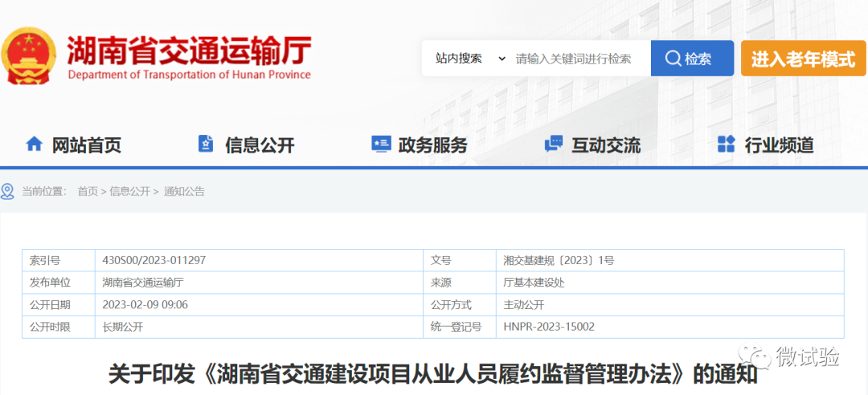Click the 首页 breadcrumb link
This screenshot has height=395, width=868.
(x=88, y=192)
